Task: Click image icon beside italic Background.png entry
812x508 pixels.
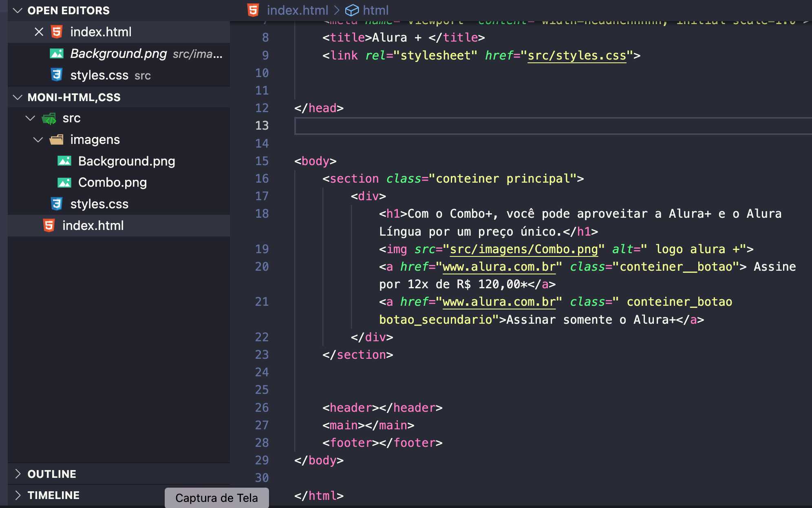Action: click(x=57, y=53)
